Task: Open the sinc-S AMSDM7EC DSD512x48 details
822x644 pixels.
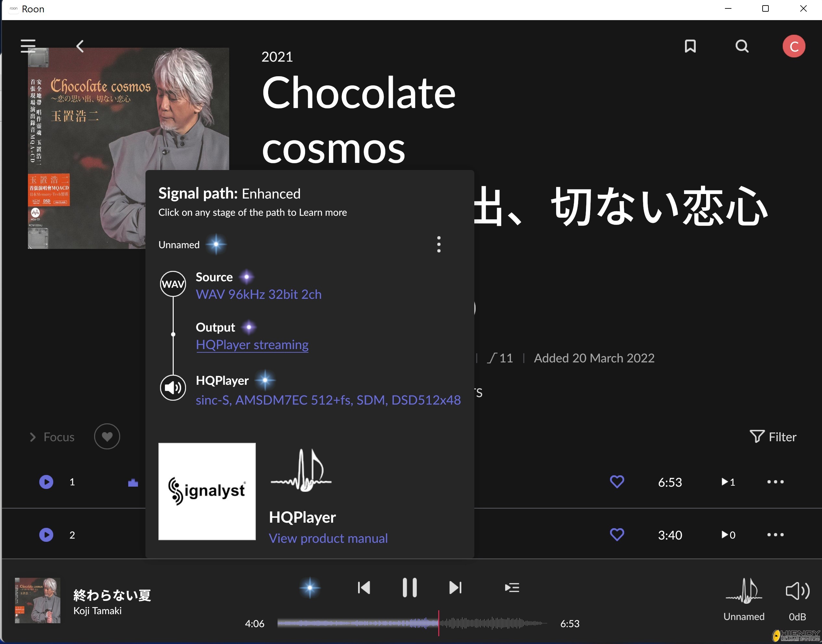Action: [x=328, y=400]
